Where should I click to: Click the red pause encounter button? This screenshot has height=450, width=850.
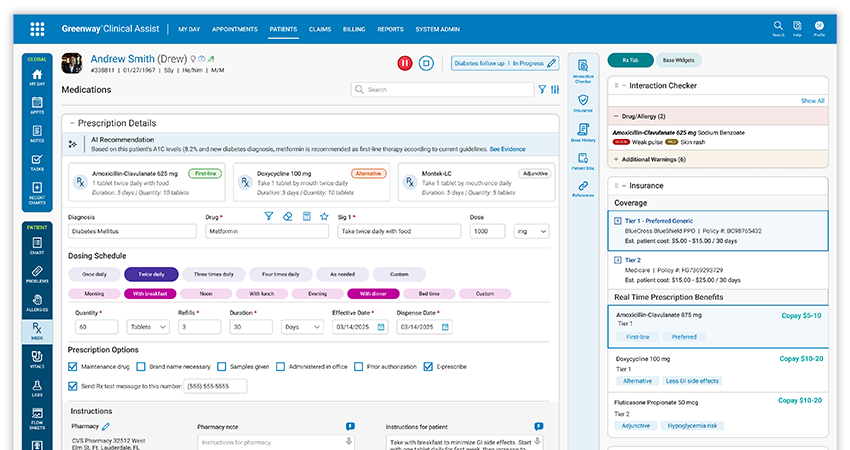coord(404,63)
